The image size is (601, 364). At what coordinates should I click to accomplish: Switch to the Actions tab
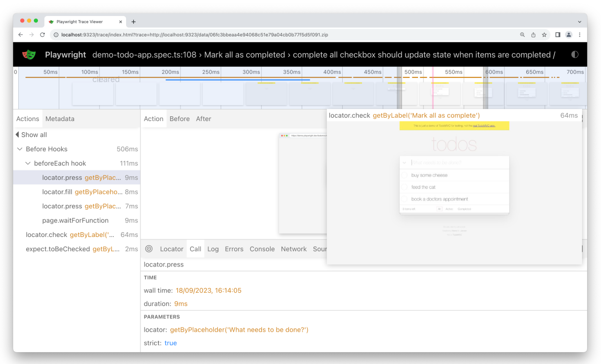click(28, 119)
